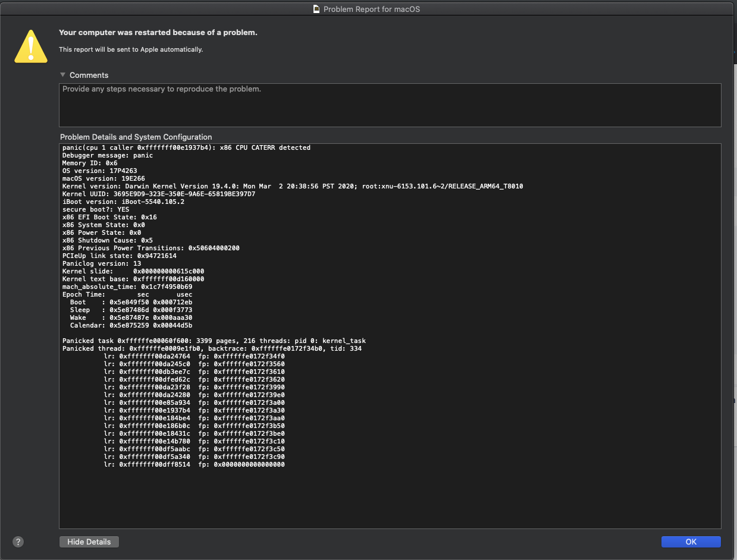
Task: Click the "x86 CPU CATERR detected" panic line
Action: [x=186, y=147]
